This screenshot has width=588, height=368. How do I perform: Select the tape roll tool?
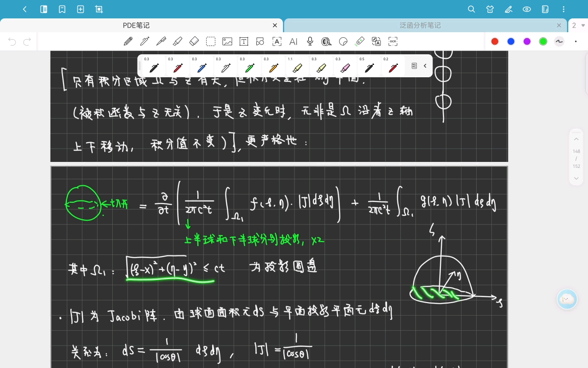pyautogui.click(x=326, y=41)
